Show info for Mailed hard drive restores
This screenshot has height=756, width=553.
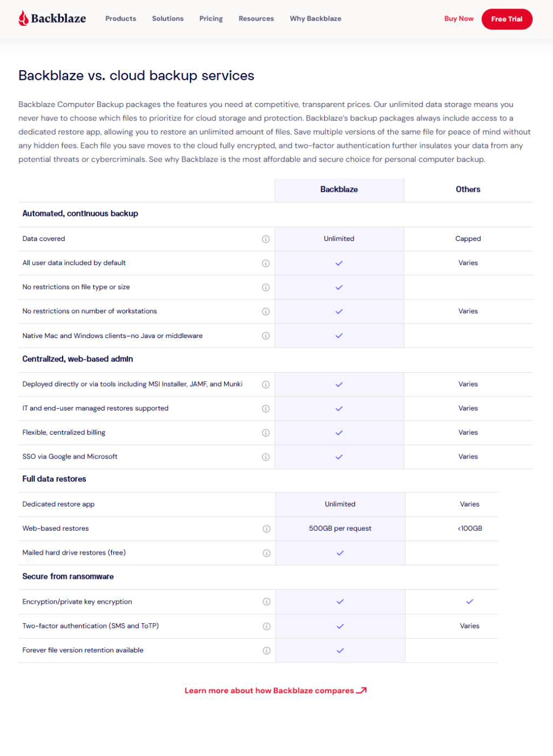coord(266,553)
